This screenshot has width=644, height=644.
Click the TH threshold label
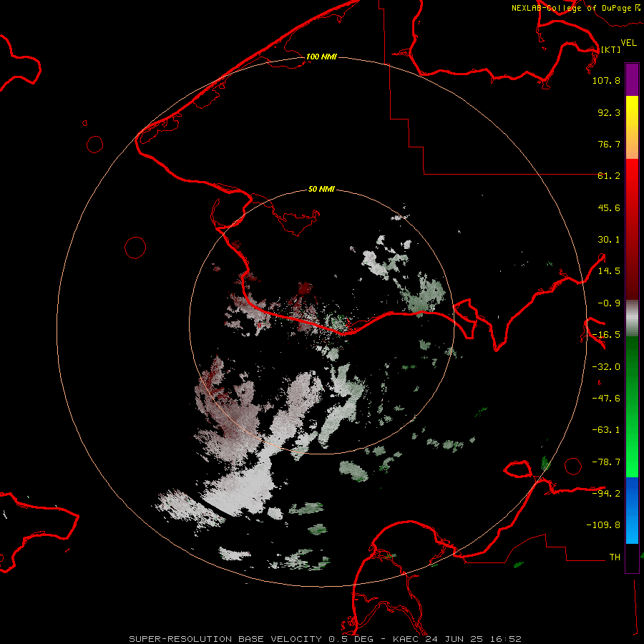(615, 557)
